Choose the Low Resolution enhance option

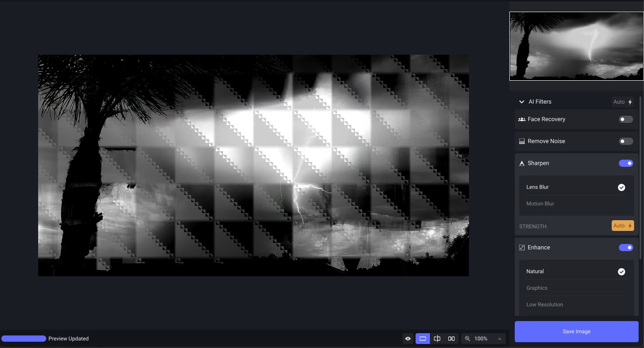point(544,304)
